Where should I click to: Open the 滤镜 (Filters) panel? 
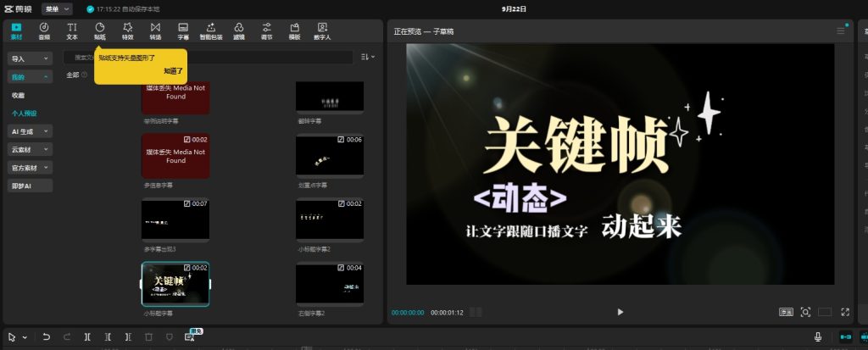239,31
